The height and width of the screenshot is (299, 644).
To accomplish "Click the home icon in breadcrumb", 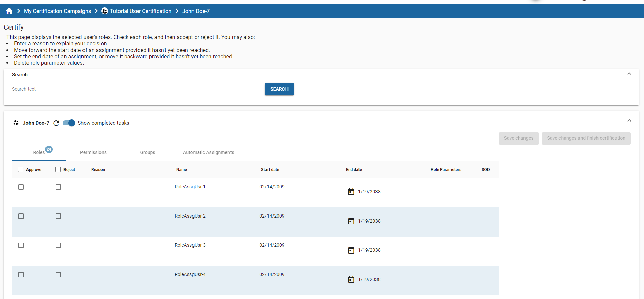I will pos(9,11).
